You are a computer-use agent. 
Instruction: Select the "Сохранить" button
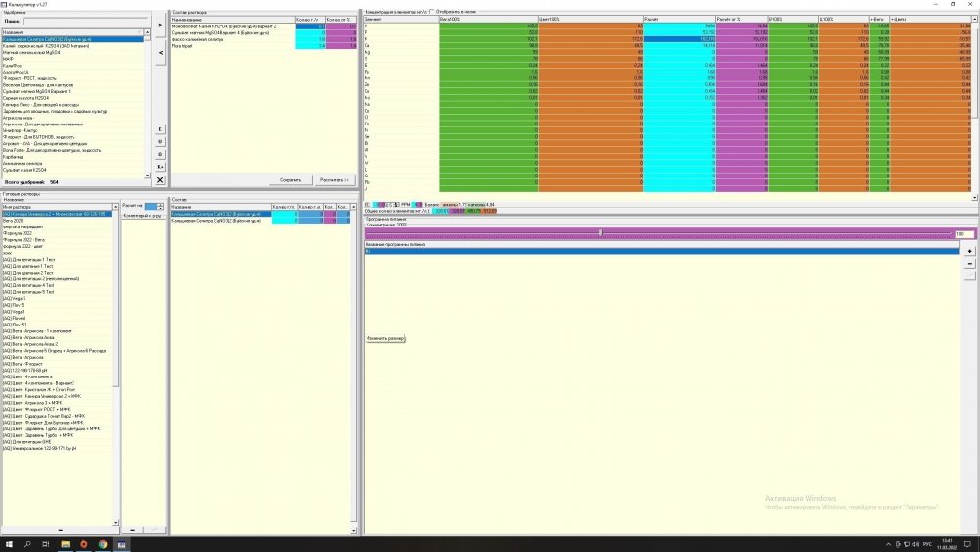tap(291, 180)
